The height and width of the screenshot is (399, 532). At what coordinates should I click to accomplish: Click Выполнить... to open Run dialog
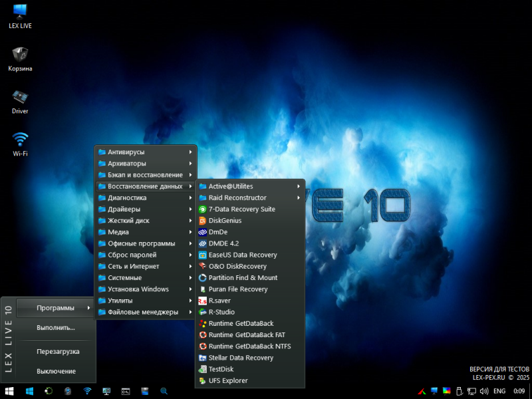[56, 328]
